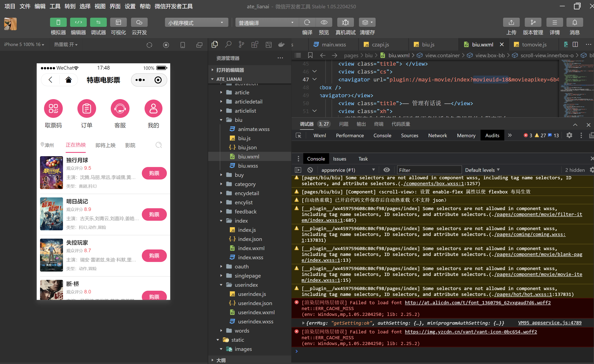Open the 工具 menu
The height and width of the screenshot is (364, 594).
tap(55, 6)
